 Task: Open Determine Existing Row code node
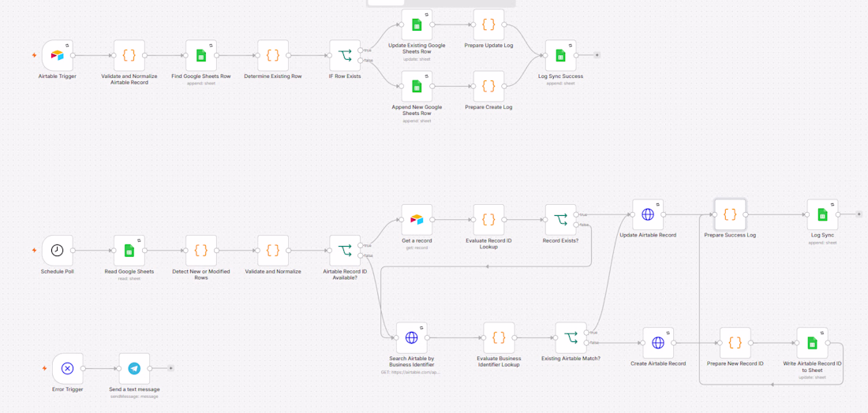click(x=273, y=55)
